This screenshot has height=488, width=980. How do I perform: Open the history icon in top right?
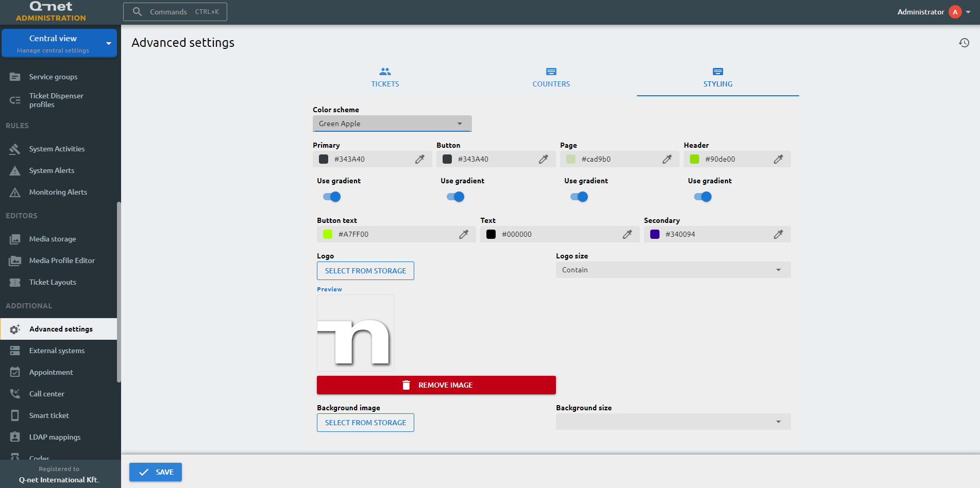964,43
